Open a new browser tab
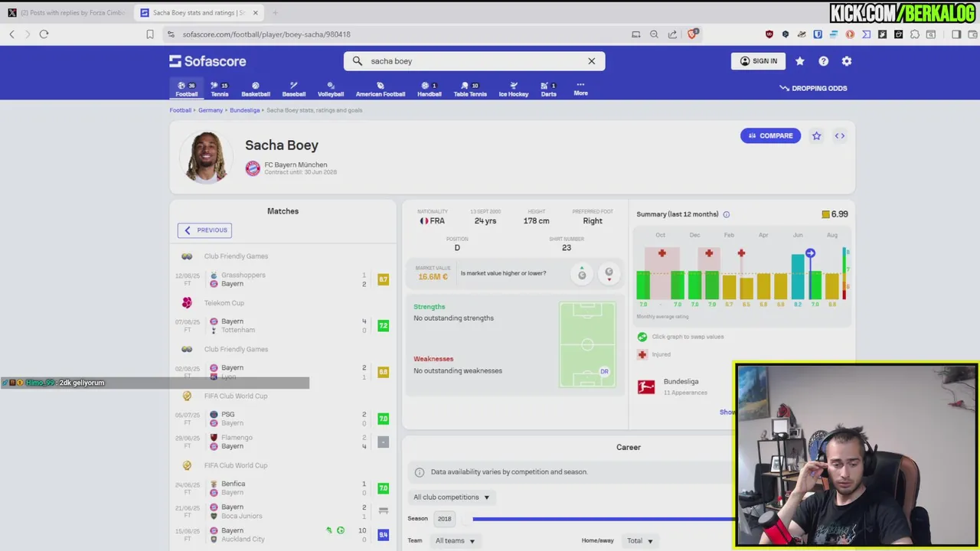 coord(275,13)
